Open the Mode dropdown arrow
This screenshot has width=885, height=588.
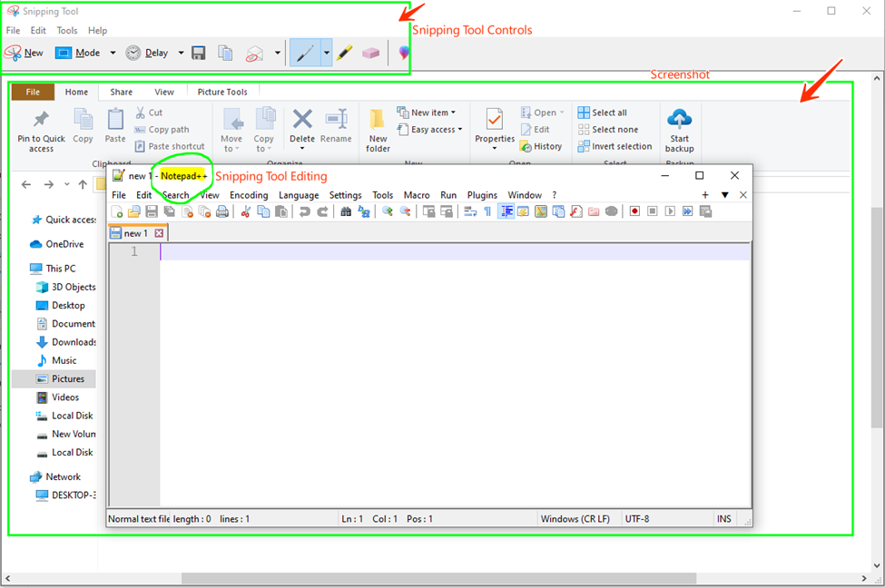[113, 53]
